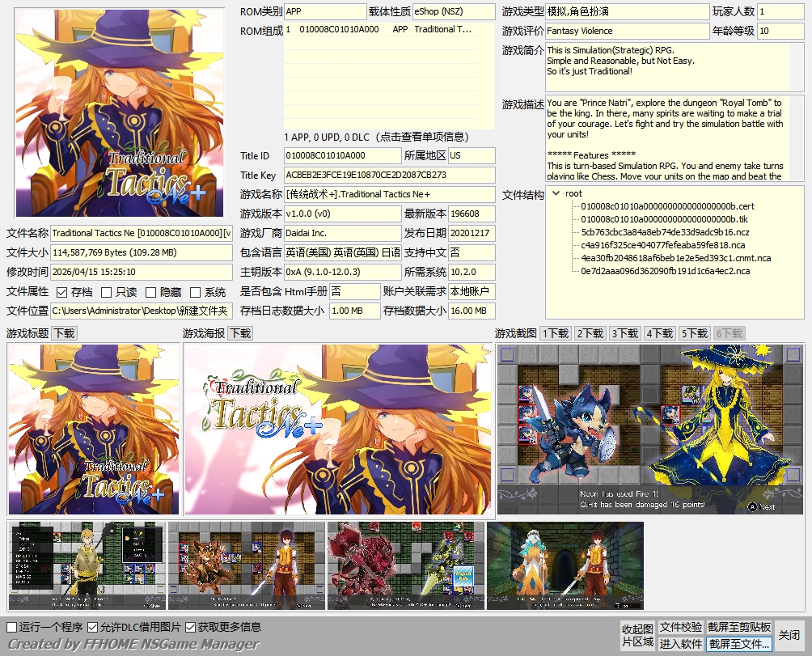The image size is (812, 656).
Task: Click the 截屏至文件... button
Action: coord(739,644)
